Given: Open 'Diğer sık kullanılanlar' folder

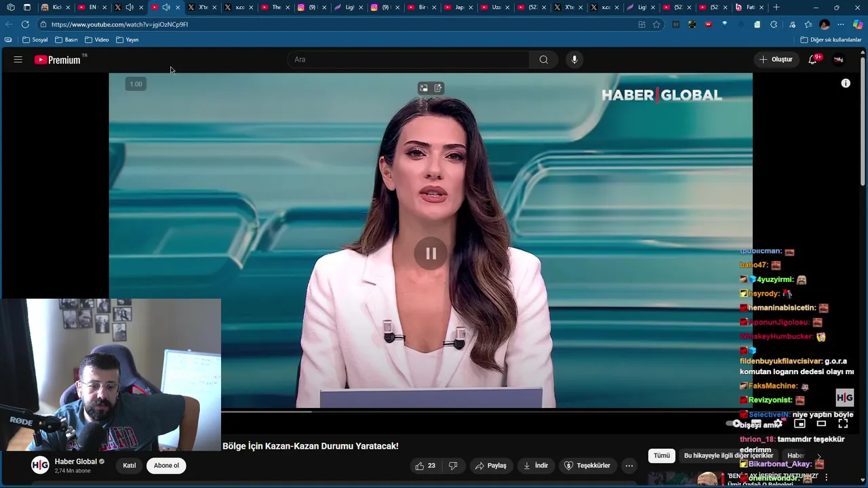Looking at the screenshot, I should (x=831, y=40).
